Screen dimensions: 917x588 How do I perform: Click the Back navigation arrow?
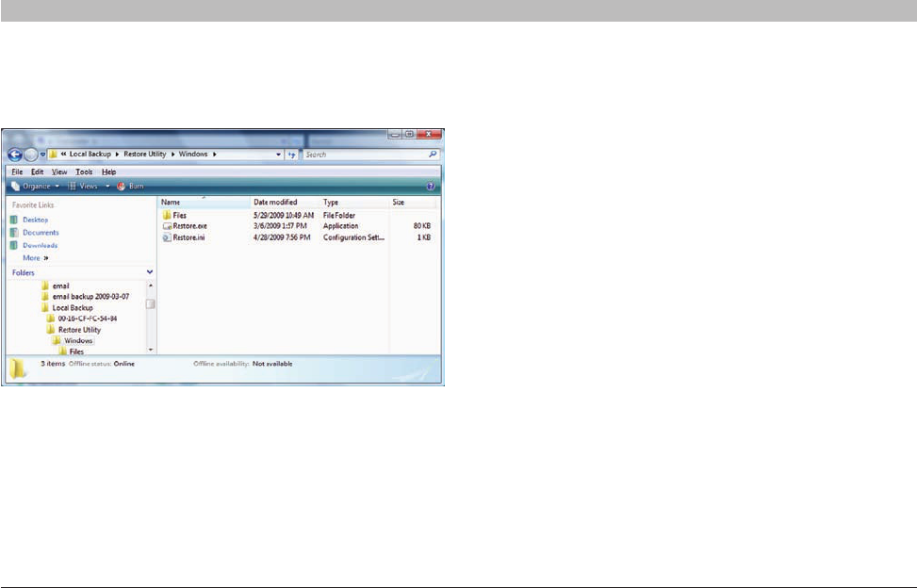click(15, 155)
